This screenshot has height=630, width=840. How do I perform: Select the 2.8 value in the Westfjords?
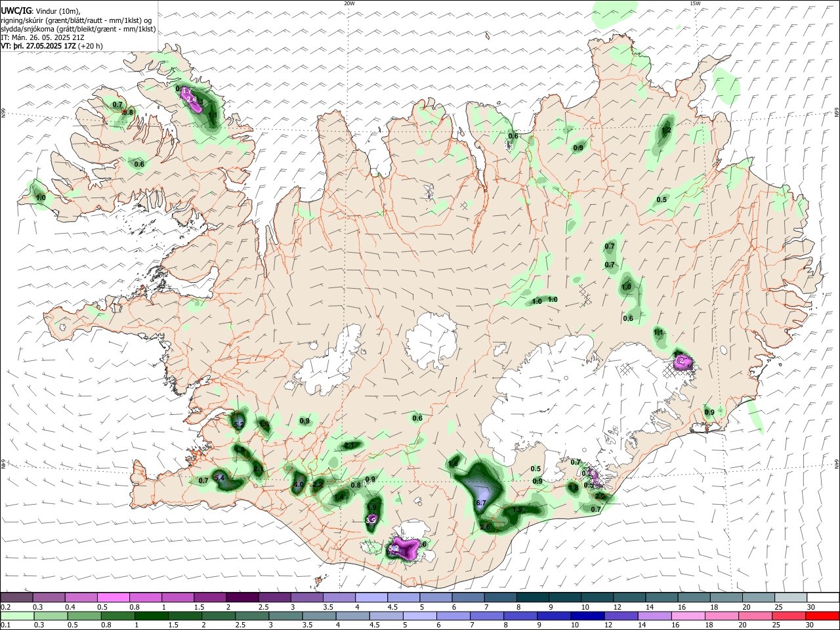192,99
